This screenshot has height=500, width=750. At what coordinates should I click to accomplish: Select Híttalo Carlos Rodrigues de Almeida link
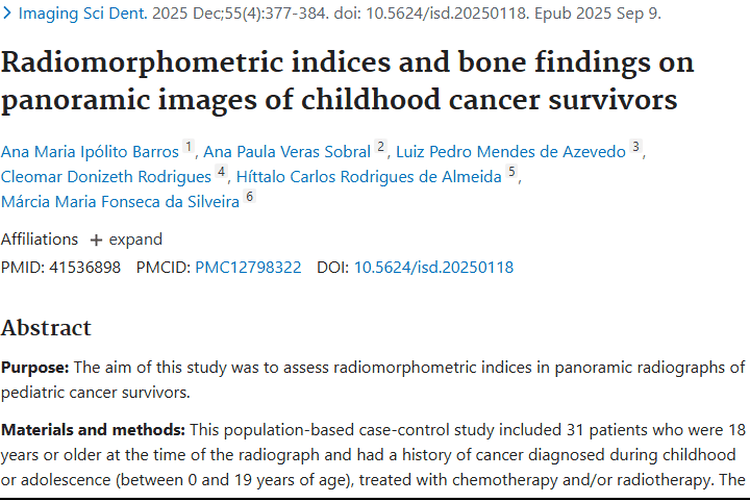(369, 176)
